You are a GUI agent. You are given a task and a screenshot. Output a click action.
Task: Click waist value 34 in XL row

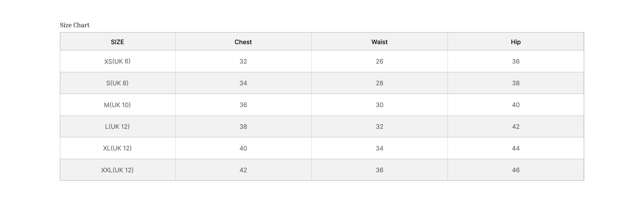[x=379, y=148]
